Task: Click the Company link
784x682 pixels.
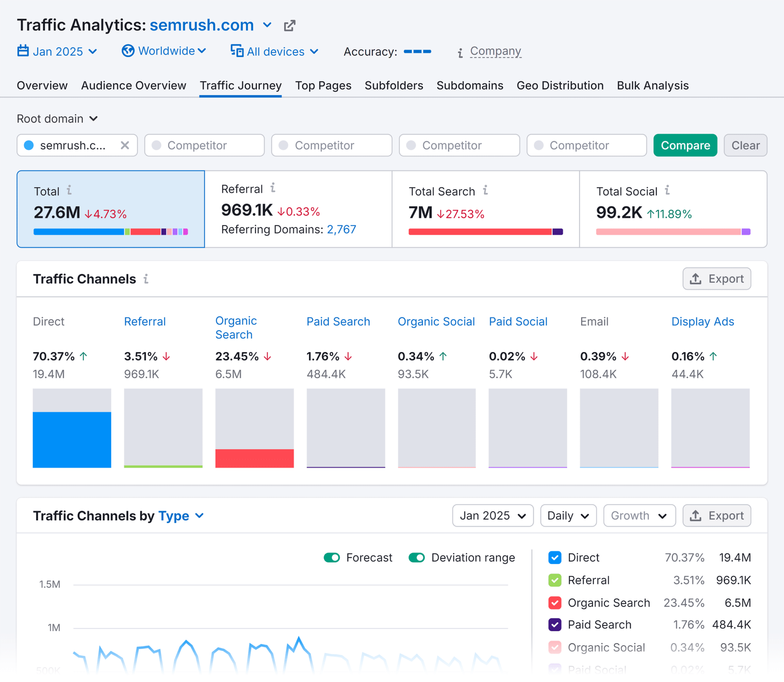Action: point(495,51)
